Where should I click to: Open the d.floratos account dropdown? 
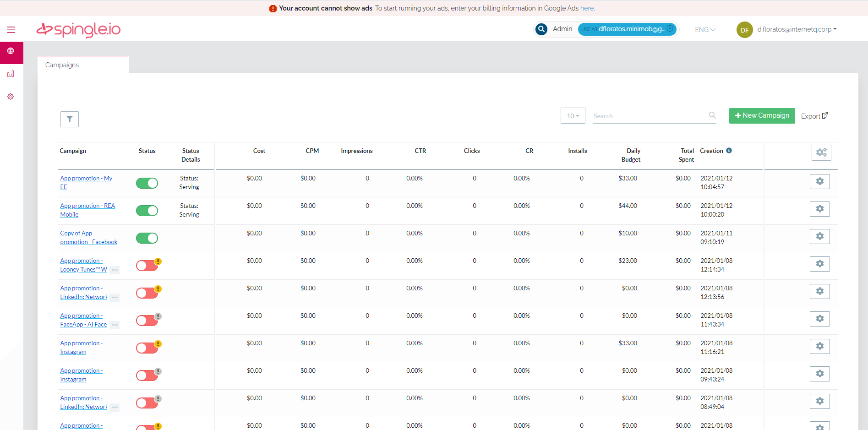797,29
